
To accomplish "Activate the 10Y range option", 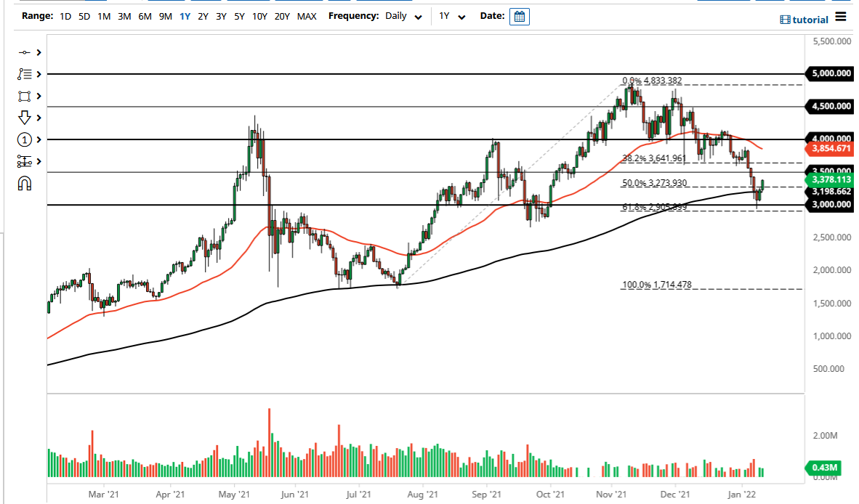I will (259, 15).
